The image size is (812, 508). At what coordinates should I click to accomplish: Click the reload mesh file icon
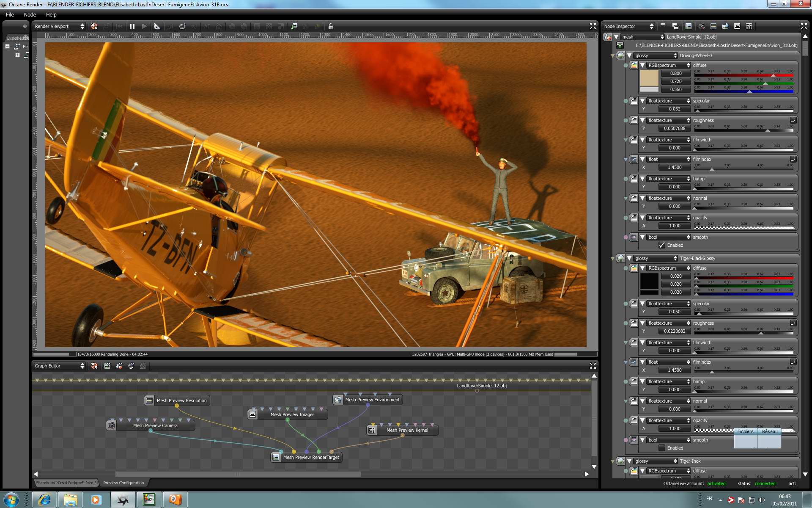point(620,45)
